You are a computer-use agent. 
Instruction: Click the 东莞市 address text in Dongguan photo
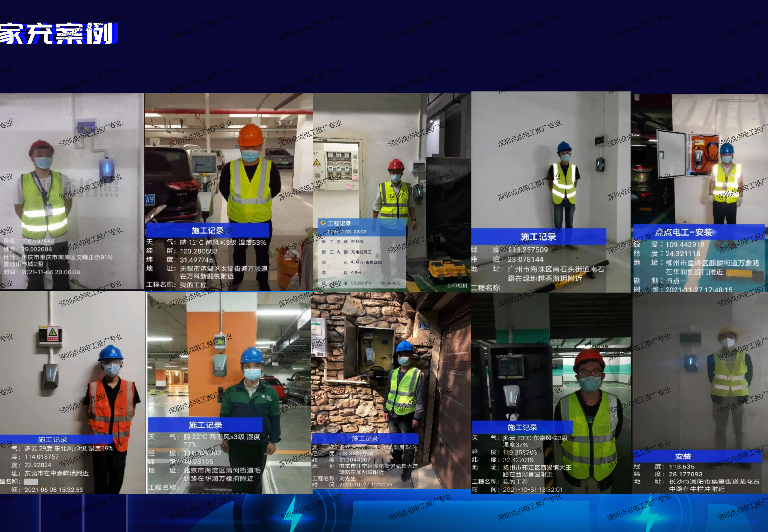click(57, 473)
